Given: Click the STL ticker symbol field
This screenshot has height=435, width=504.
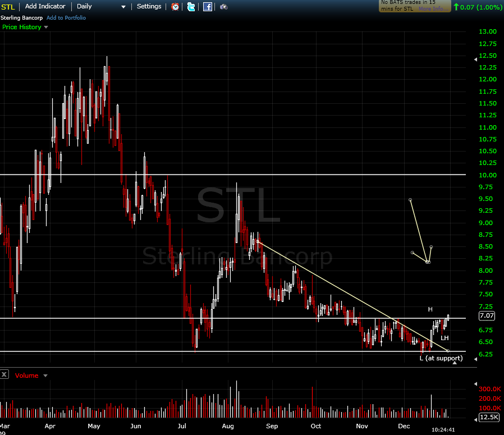Looking at the screenshot, I should point(8,7).
